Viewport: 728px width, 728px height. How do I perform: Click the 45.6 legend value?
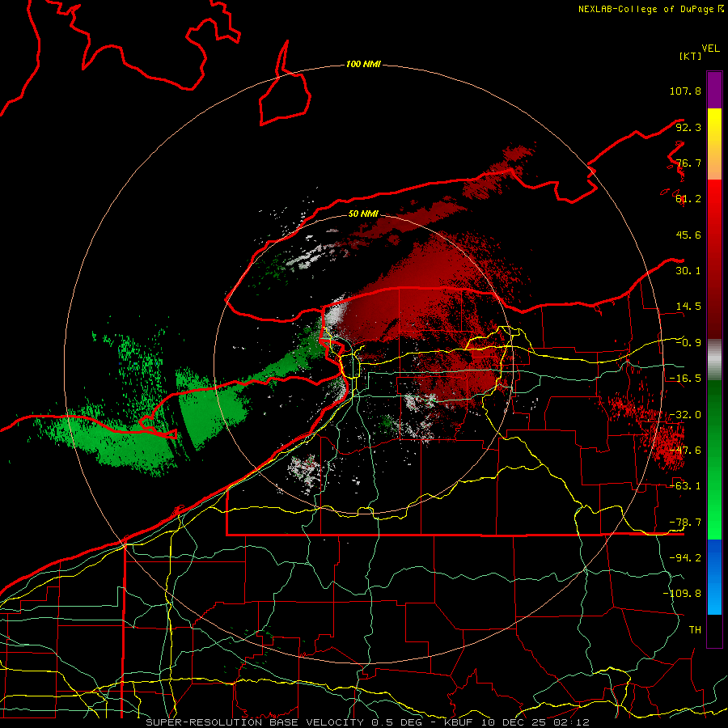[688, 235]
